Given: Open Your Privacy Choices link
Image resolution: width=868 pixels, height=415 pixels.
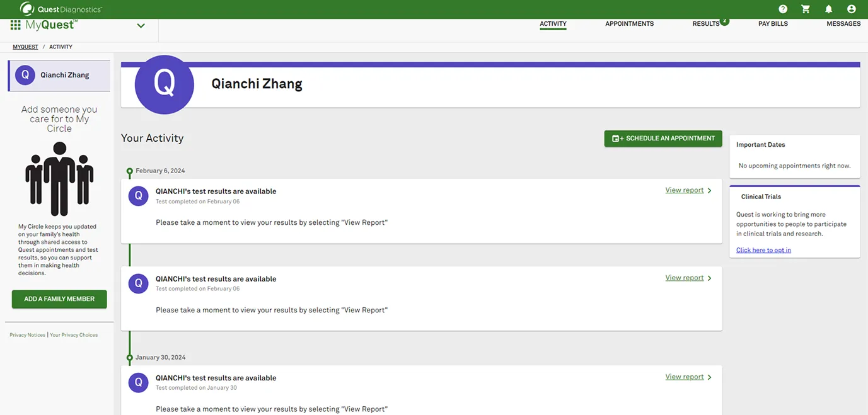Looking at the screenshot, I should point(74,335).
